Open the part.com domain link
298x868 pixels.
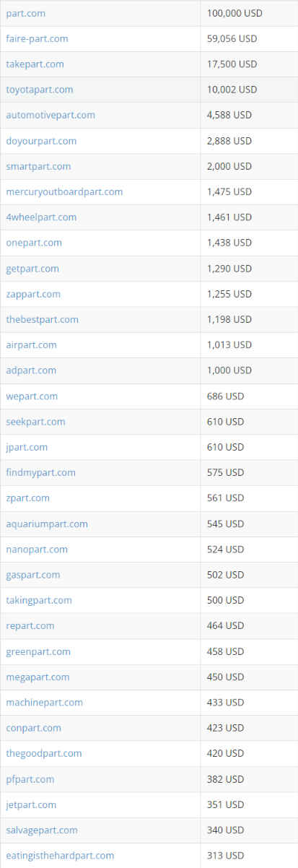(25, 13)
